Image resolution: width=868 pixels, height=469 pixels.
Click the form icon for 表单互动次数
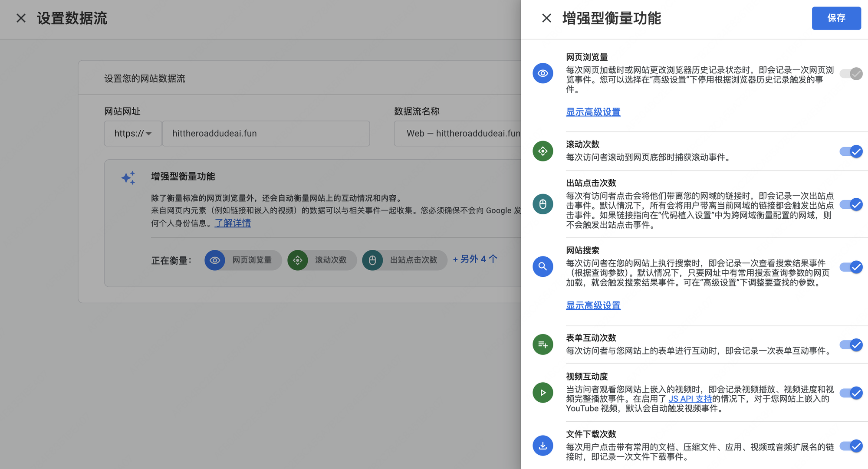pyautogui.click(x=542, y=344)
